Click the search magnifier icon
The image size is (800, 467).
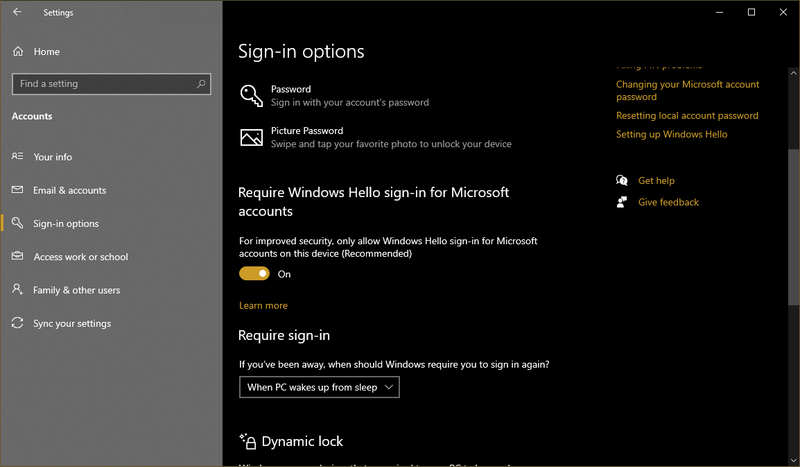click(201, 84)
